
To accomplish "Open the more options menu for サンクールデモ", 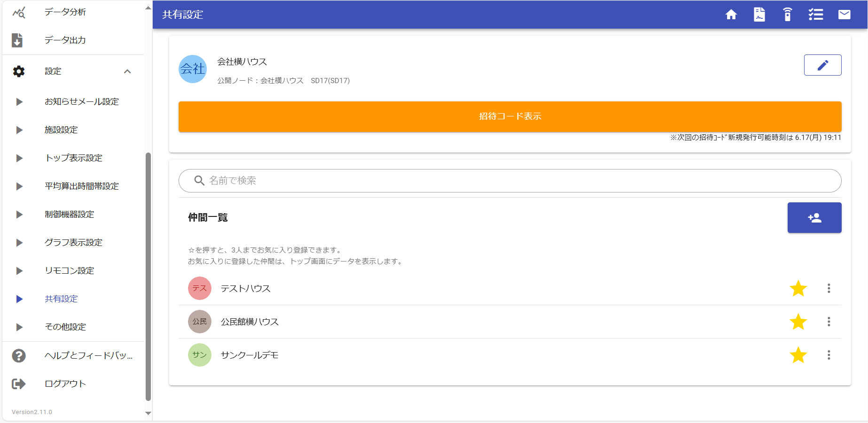I will 829,355.
